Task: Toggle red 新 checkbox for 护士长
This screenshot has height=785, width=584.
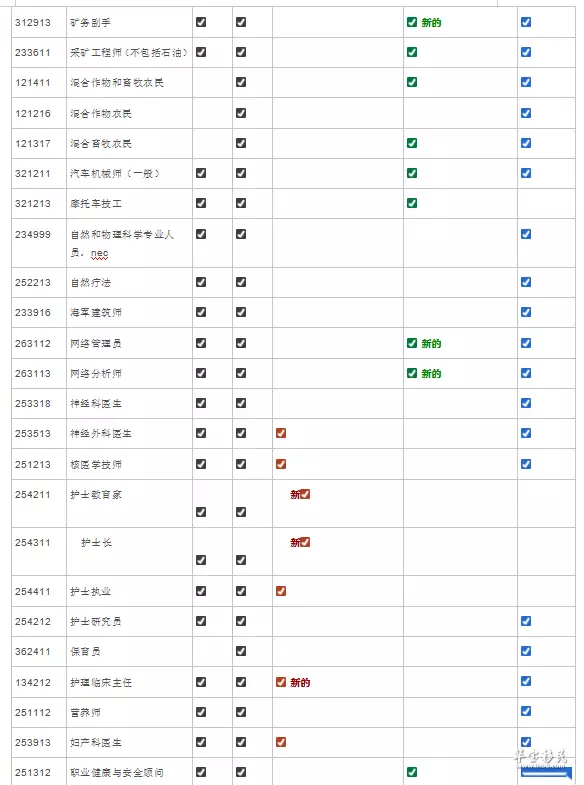Action: pyautogui.click(x=305, y=542)
